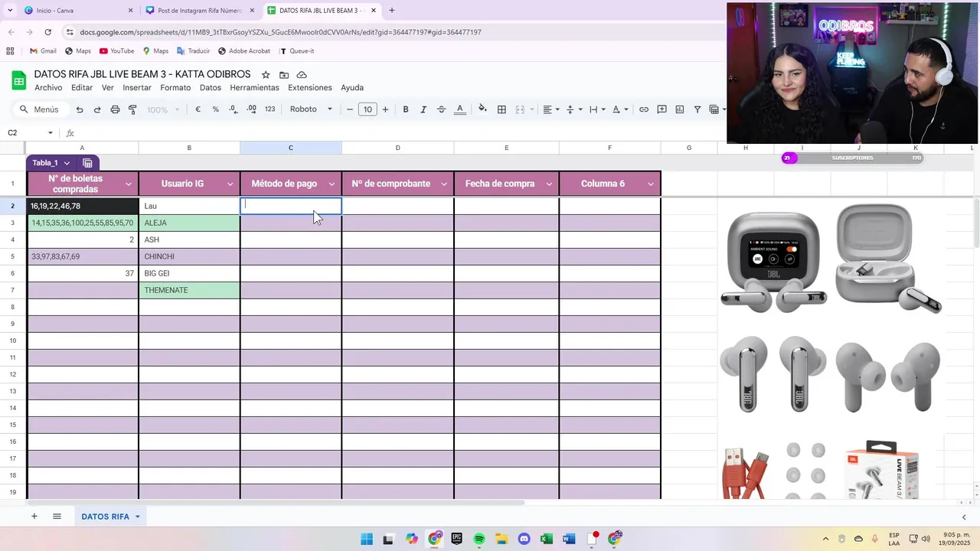Open Spotify from the taskbar

point(479,540)
